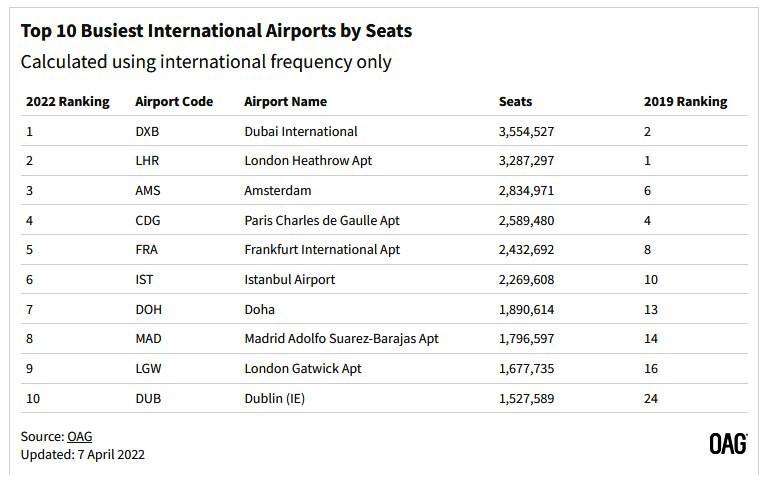The height and width of the screenshot is (489, 767).
Task: Select the Airport Code column header
Action: [174, 102]
